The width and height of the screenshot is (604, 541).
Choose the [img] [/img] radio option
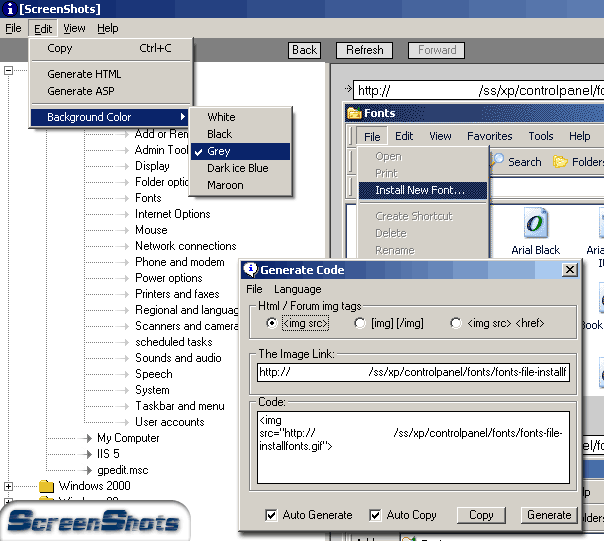(360, 323)
